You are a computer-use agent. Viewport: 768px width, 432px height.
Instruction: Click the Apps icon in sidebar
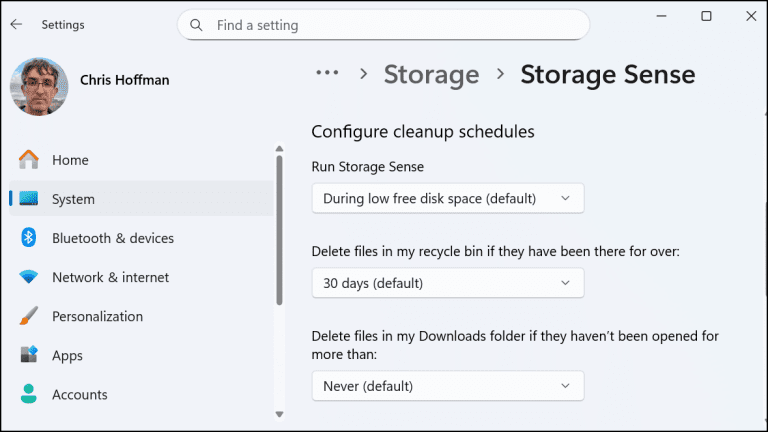point(29,355)
